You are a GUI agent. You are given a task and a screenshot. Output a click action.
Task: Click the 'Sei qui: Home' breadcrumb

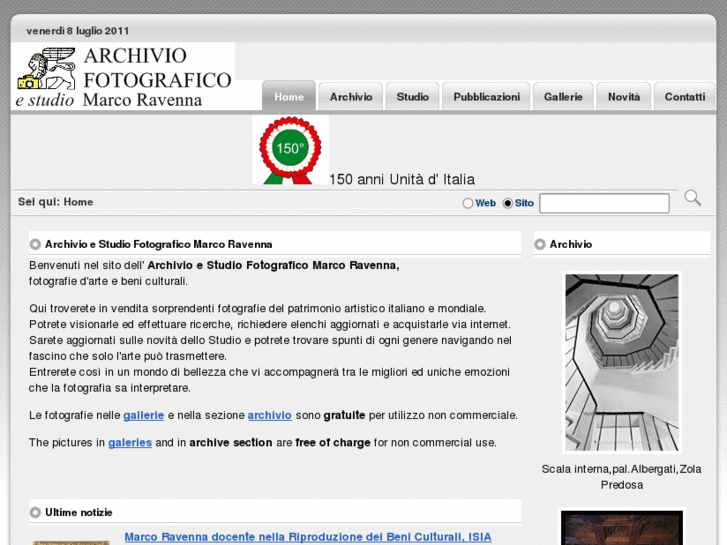56,202
